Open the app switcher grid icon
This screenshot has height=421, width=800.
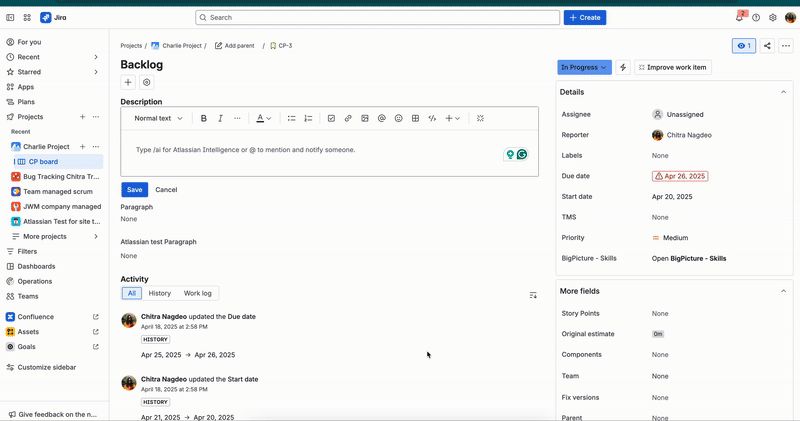(27, 17)
